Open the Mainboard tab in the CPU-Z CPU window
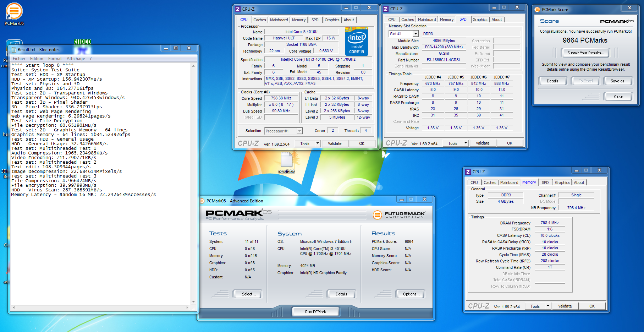Image resolution: width=644 pixels, height=332 pixels. coord(279,20)
